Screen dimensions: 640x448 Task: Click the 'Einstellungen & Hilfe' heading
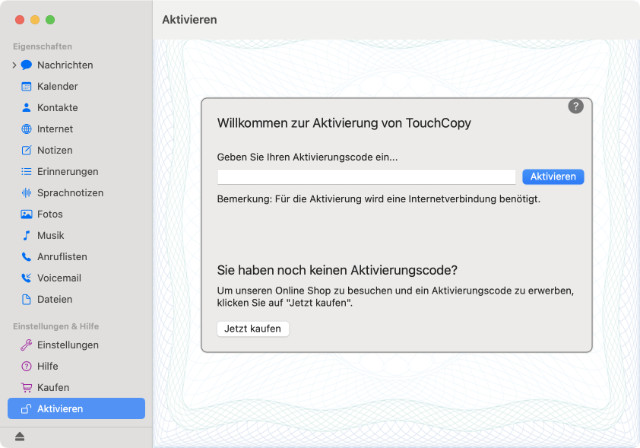click(x=56, y=326)
